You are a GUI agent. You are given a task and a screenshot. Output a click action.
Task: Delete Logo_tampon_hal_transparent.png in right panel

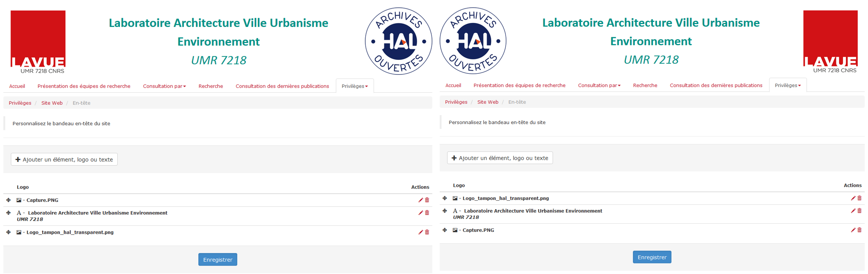pyautogui.click(x=859, y=198)
